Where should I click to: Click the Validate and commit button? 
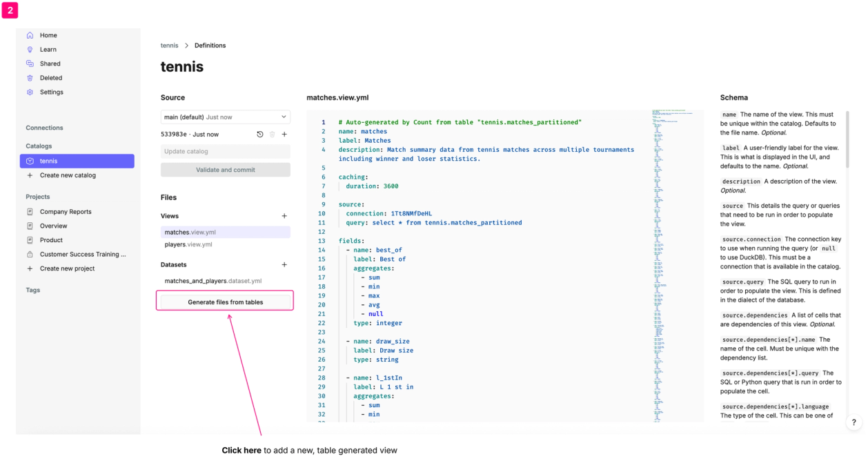pos(226,170)
